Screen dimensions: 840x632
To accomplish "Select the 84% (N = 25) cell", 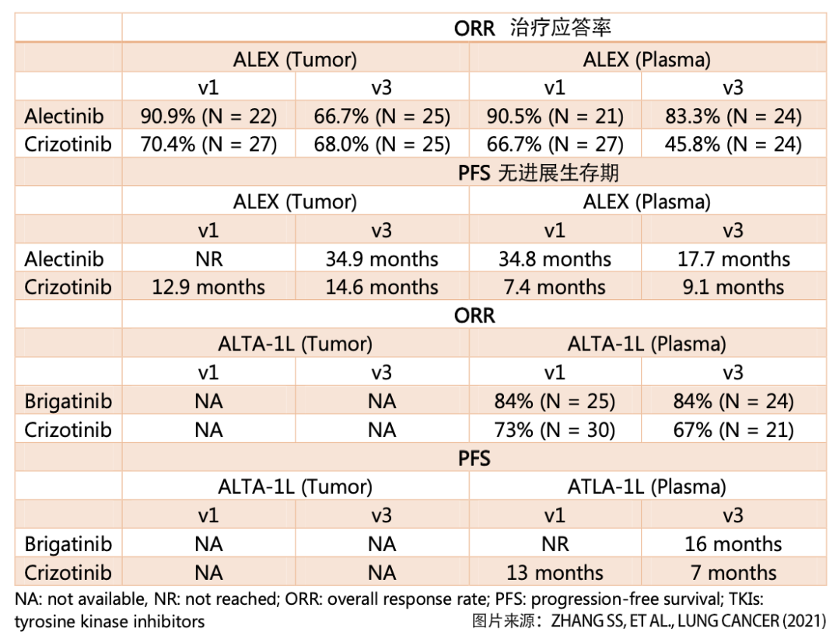I will [555, 402].
